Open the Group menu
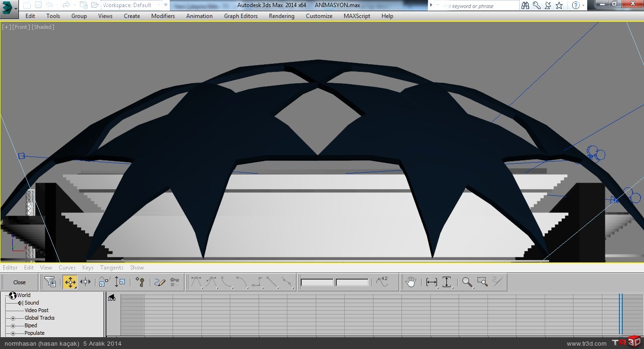 click(79, 16)
